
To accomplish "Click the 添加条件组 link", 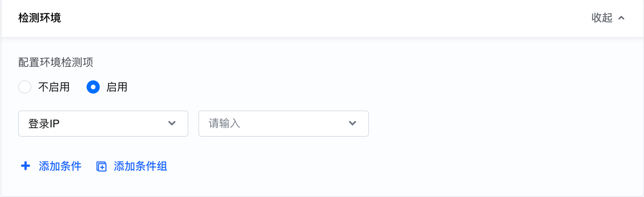I will (x=140, y=166).
